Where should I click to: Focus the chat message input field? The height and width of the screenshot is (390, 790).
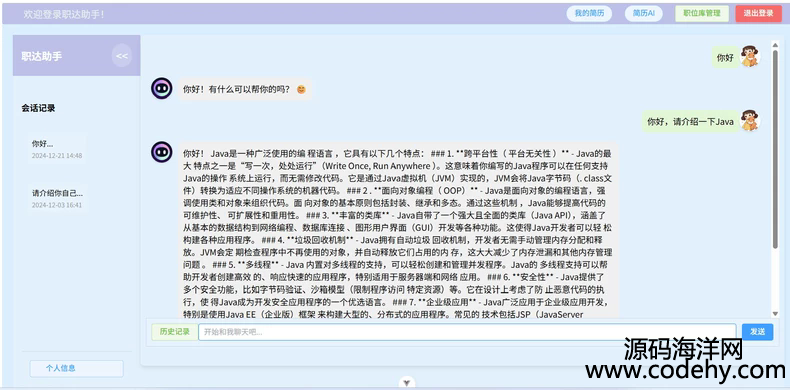click(x=467, y=332)
